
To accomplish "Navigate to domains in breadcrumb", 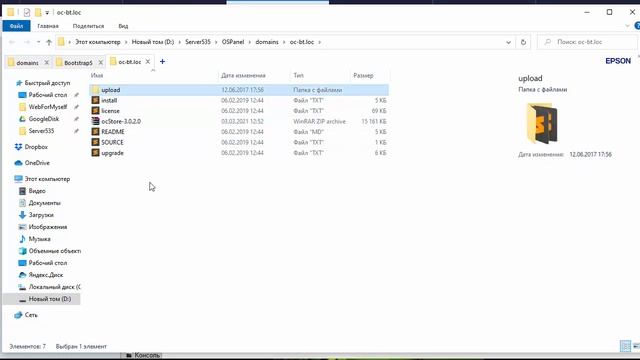I will pos(267,42).
